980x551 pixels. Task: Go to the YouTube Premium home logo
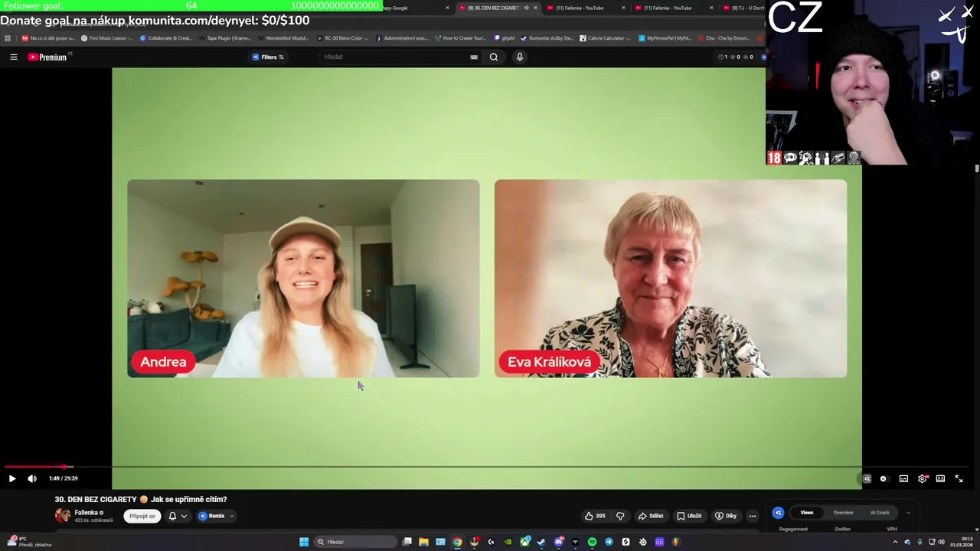[49, 57]
